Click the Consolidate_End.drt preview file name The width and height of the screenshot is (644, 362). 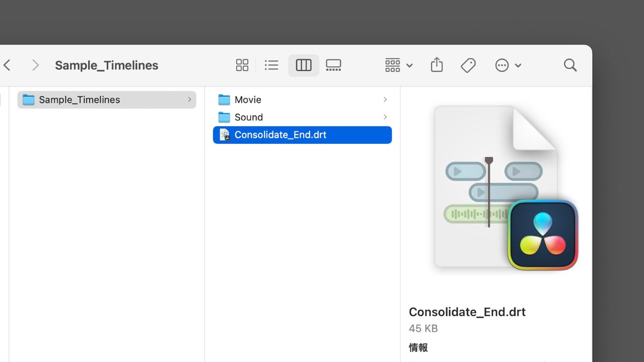[x=467, y=312]
